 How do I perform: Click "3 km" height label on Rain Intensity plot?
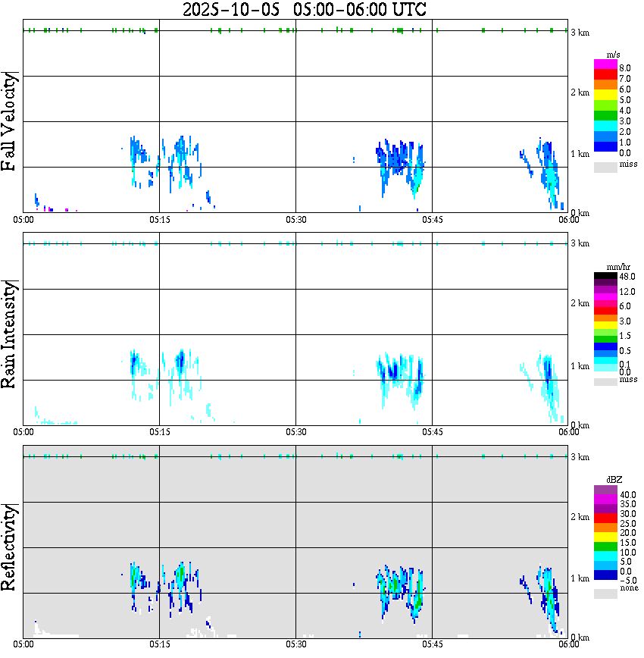580,243
